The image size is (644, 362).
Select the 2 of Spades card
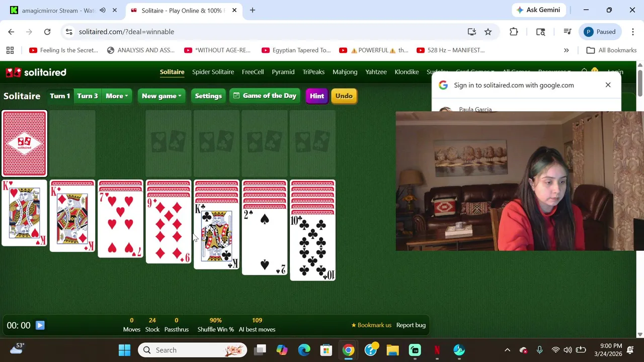pyautogui.click(x=265, y=242)
